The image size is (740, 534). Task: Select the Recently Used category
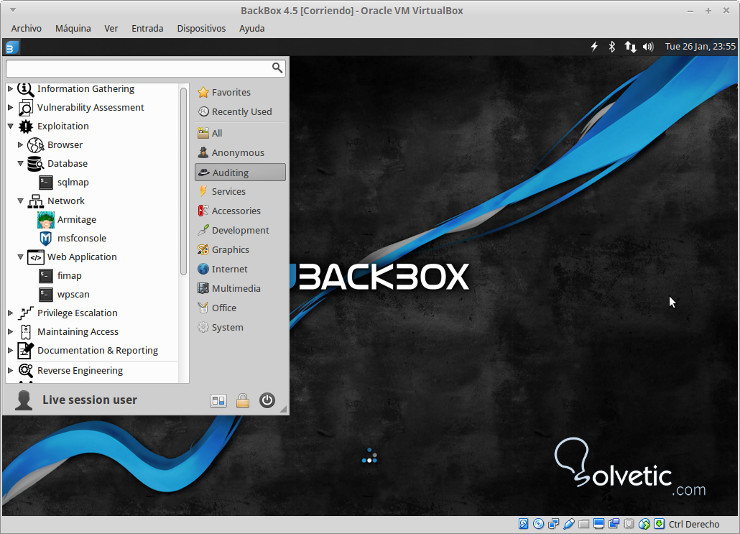(x=240, y=112)
